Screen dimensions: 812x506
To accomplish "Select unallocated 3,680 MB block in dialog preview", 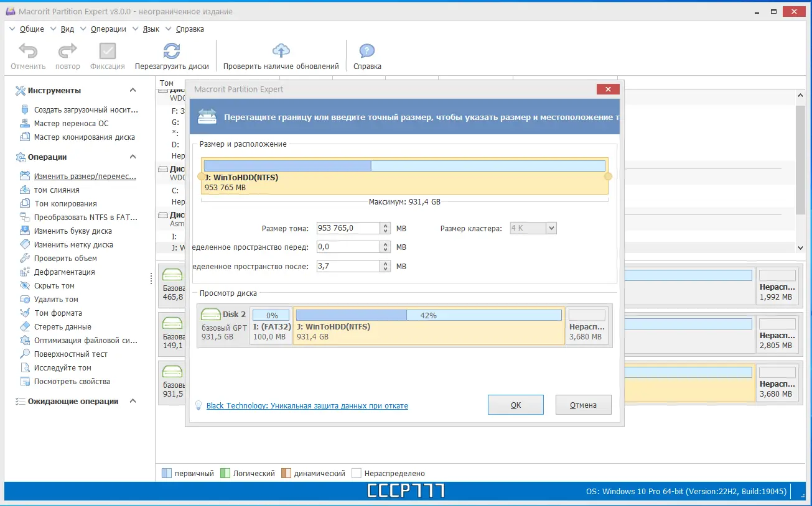I will (587, 325).
